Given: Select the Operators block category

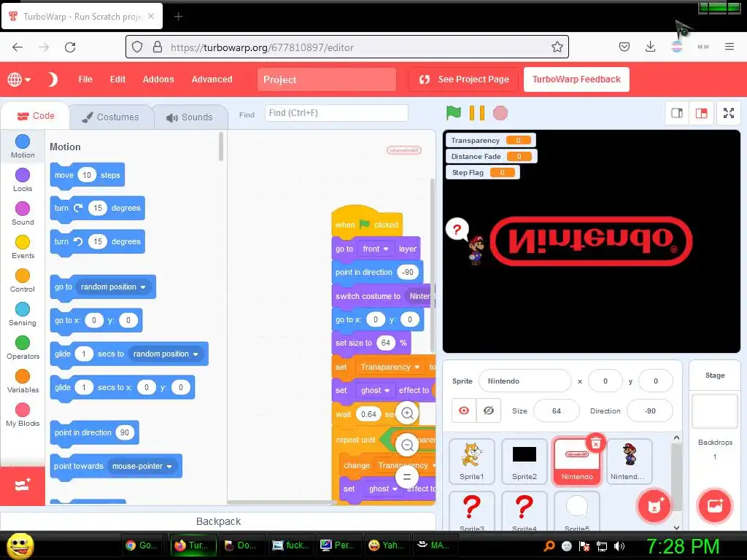Looking at the screenshot, I should (x=23, y=348).
